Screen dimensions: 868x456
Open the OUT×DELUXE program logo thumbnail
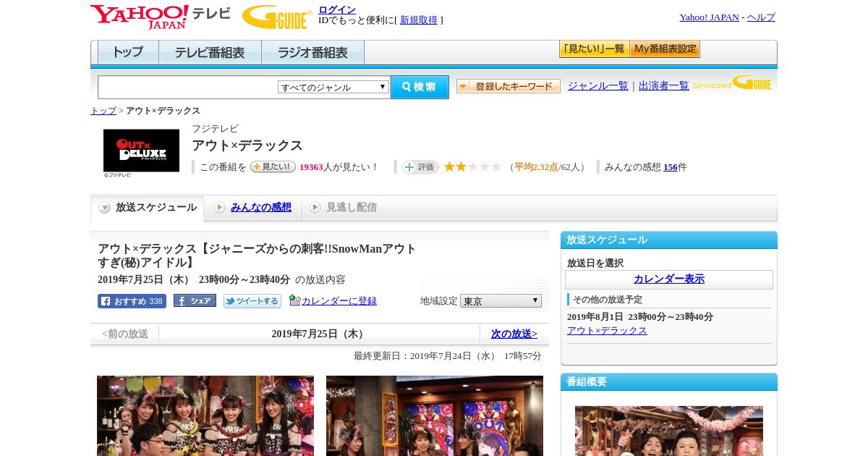pos(141,151)
